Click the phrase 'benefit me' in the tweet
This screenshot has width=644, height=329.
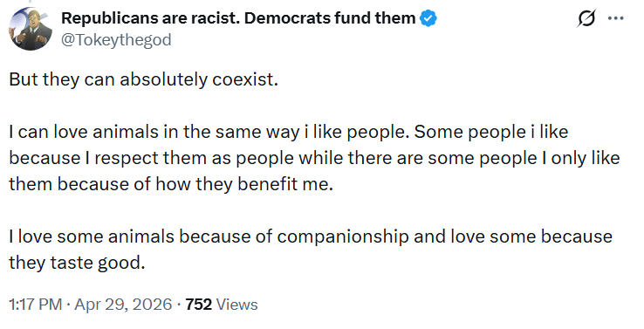pos(284,184)
